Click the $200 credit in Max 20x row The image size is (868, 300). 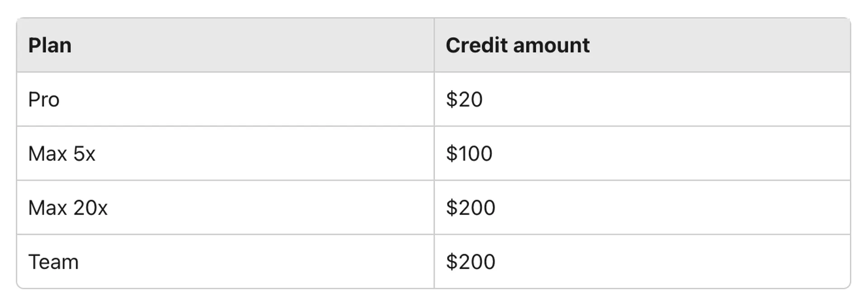pos(471,208)
